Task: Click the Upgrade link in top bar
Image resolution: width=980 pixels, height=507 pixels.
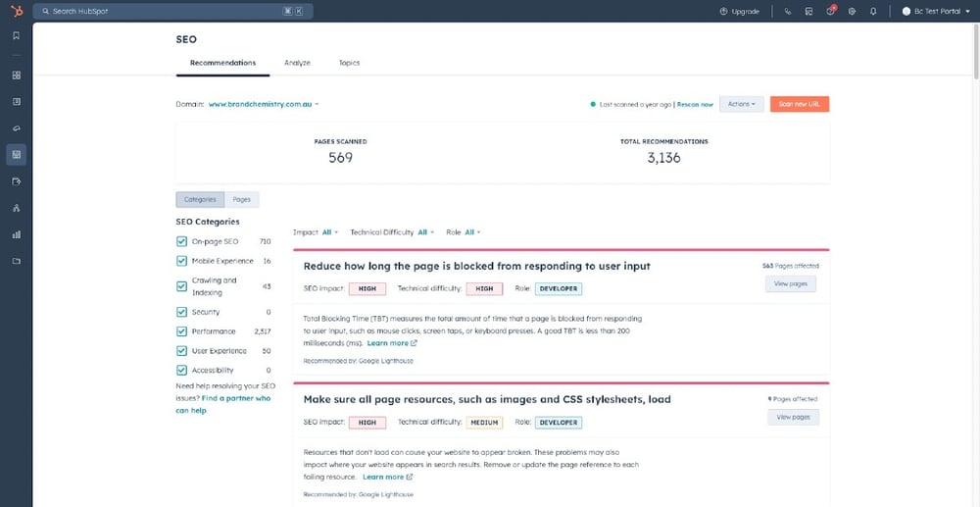Action: (x=745, y=11)
